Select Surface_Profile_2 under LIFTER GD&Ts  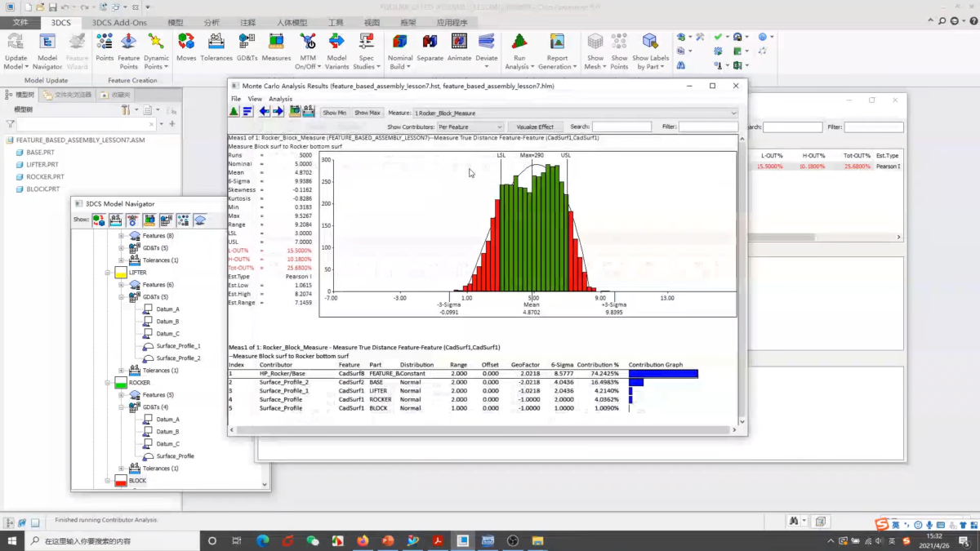[x=178, y=358]
